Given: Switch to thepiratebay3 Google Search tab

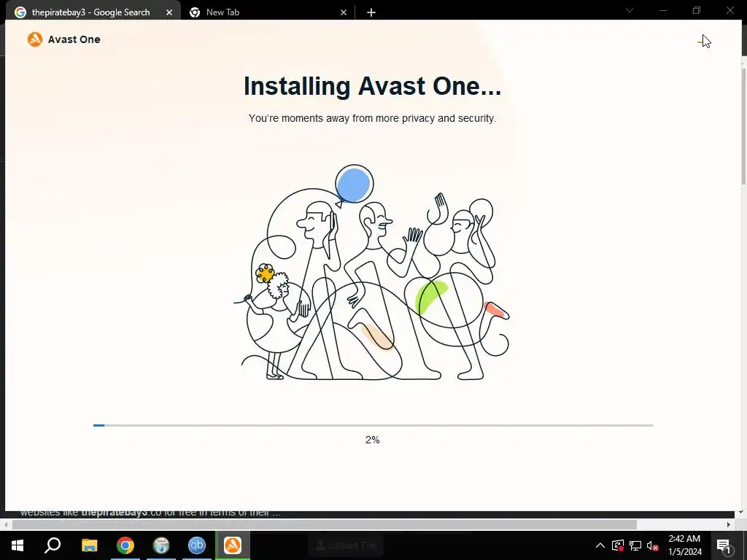Looking at the screenshot, I should pyautogui.click(x=90, y=12).
